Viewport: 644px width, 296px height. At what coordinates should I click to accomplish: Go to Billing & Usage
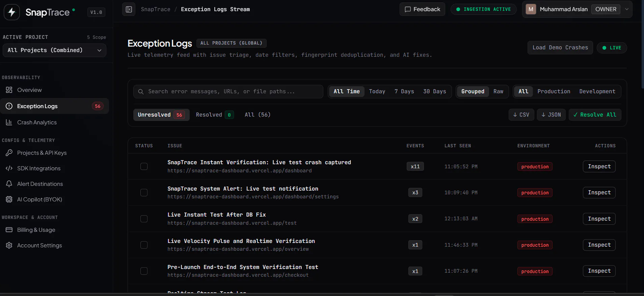(54, 230)
